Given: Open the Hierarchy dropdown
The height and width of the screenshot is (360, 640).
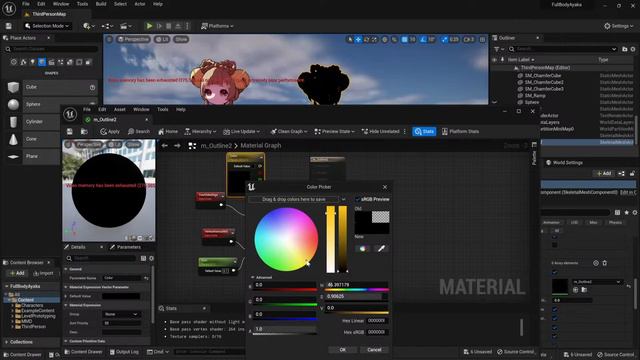Looking at the screenshot, I should [200, 131].
